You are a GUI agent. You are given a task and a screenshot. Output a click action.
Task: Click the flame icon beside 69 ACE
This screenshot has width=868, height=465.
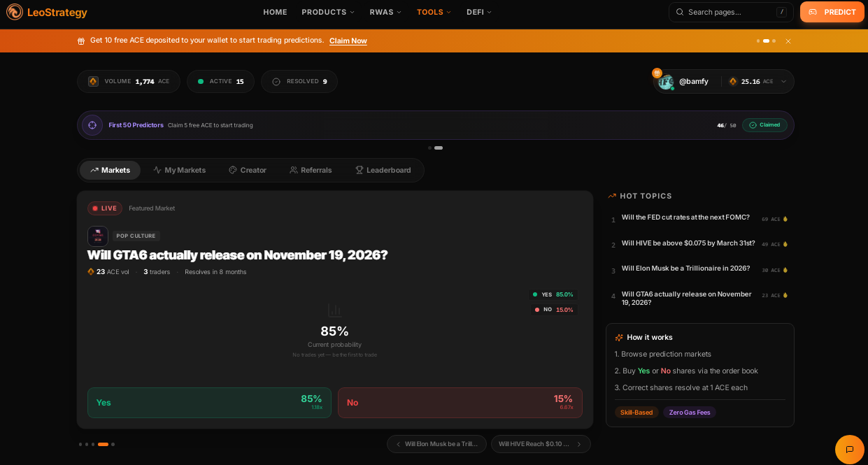(x=785, y=220)
